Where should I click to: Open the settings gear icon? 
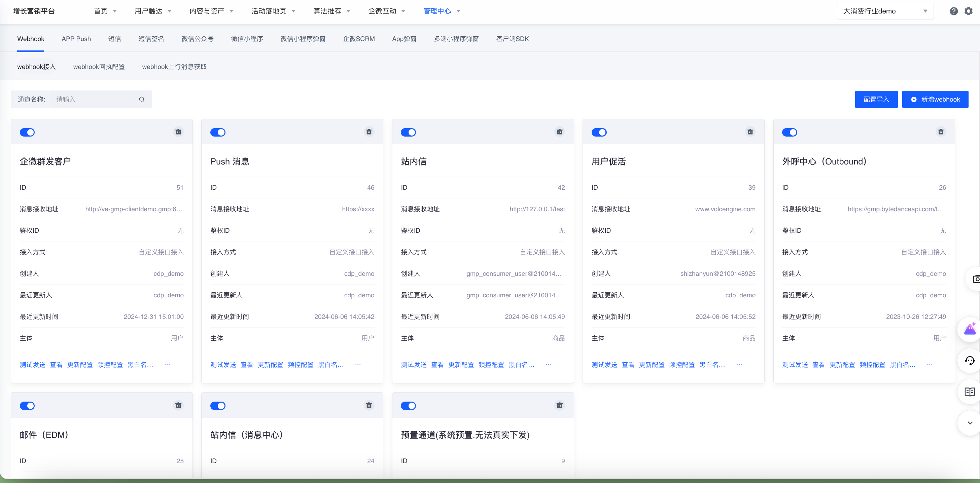(968, 11)
